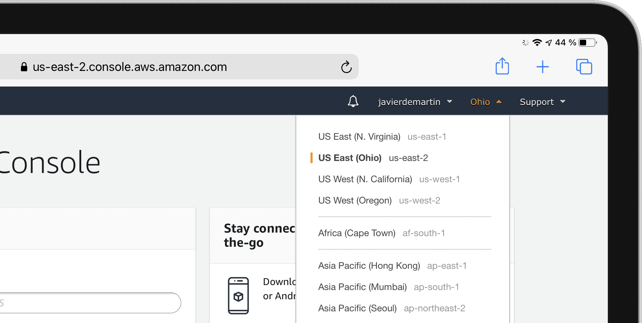Select US West (N. California) region
This screenshot has width=644, height=323.
point(389,179)
